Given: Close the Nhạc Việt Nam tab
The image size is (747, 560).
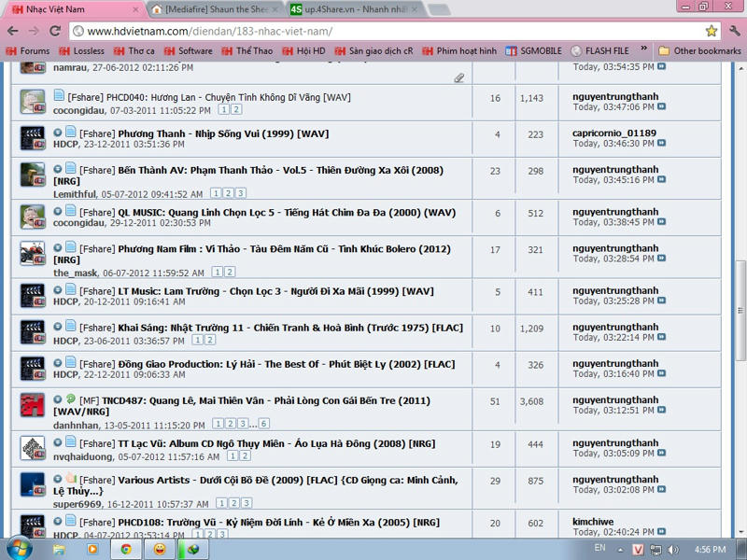Looking at the screenshot, I should (135, 9).
